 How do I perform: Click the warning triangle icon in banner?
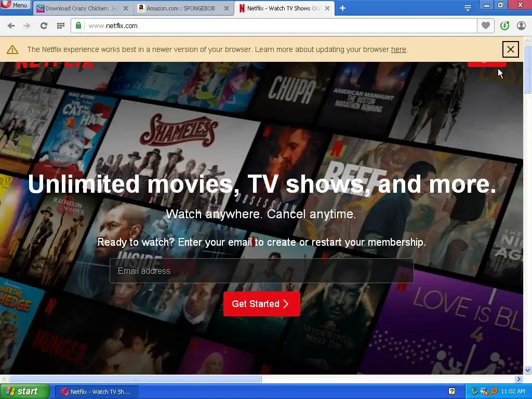pos(12,49)
